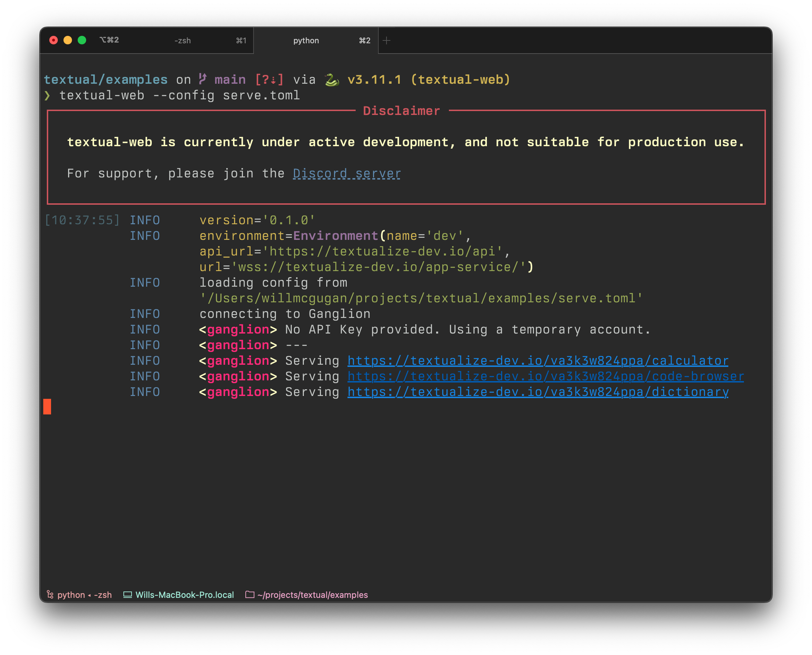This screenshot has width=812, height=655.
Task: Click the '[10:37:55]' log timestamp
Action: tap(82, 220)
